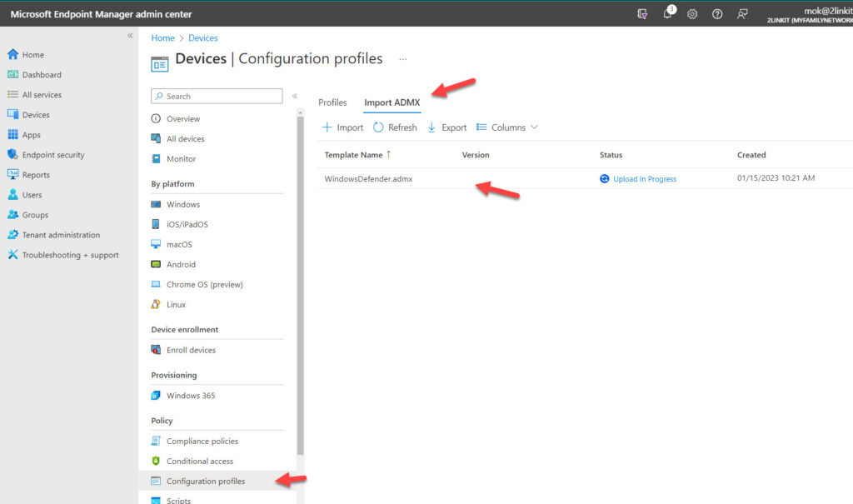Click the Android platform icon

coord(156,264)
